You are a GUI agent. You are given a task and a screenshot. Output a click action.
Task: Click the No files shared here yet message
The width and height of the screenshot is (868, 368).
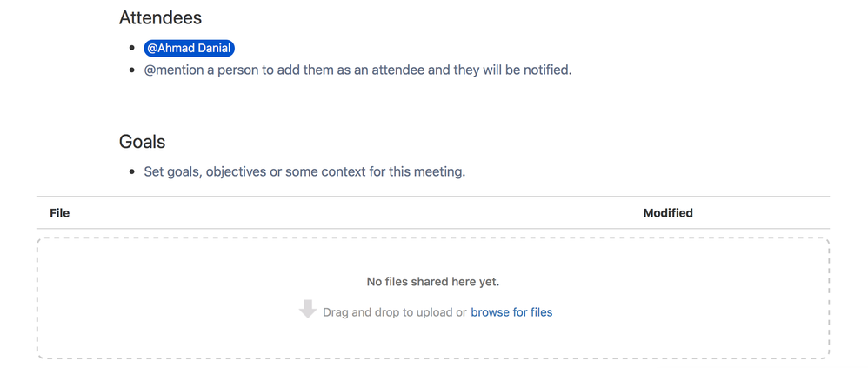(433, 282)
